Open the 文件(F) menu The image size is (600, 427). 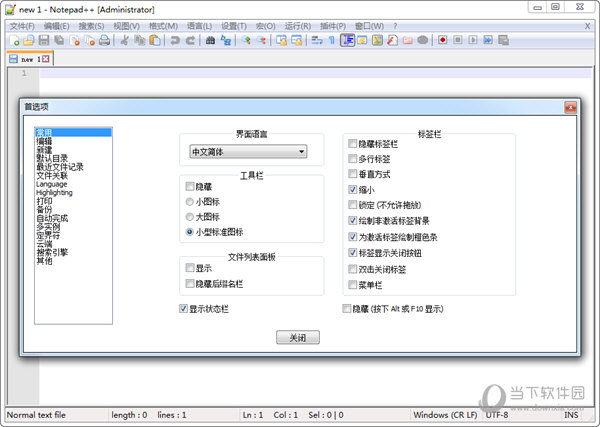(22, 26)
